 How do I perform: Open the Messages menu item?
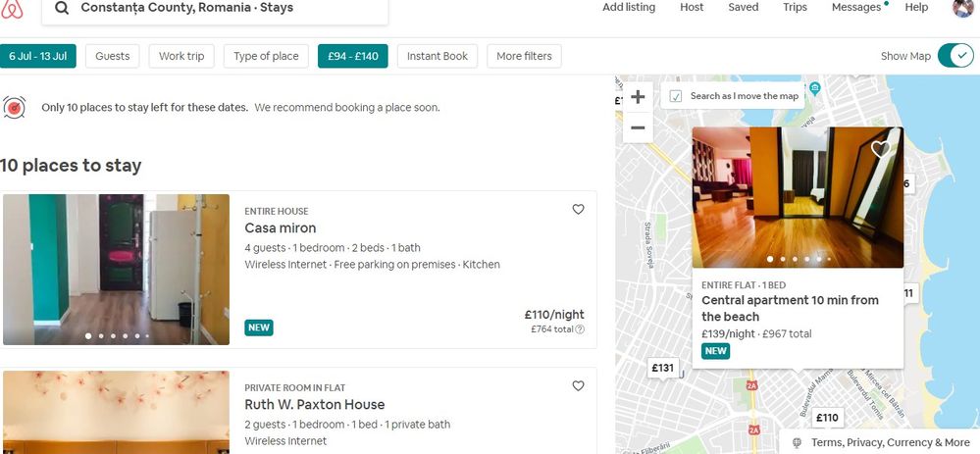tap(856, 8)
